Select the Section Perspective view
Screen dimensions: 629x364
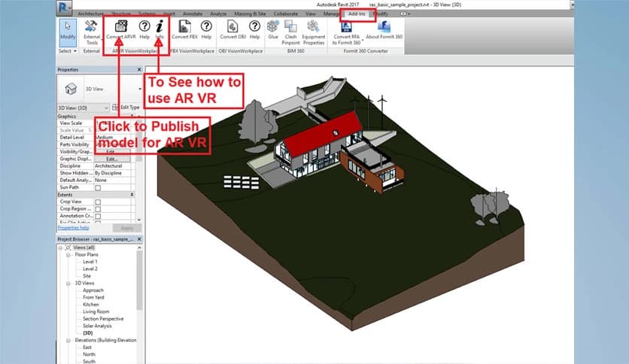(x=103, y=319)
